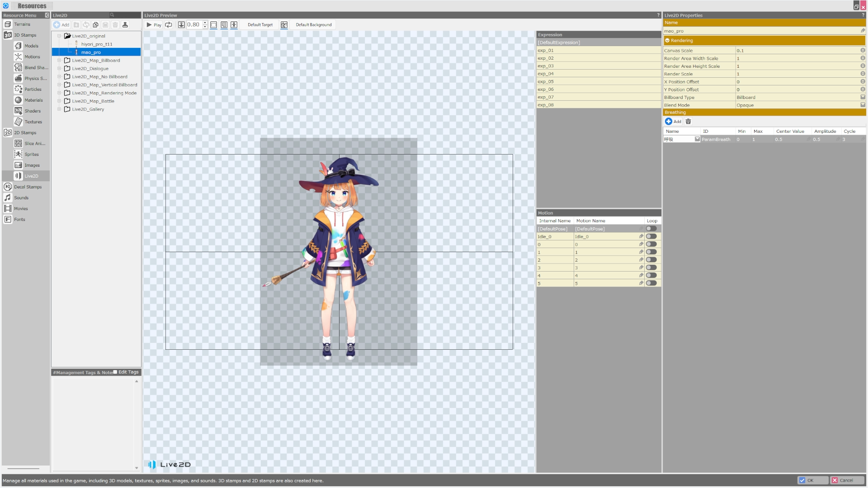The width and height of the screenshot is (868, 488).
Task: Click the Movies film-strip icon
Action: coord(8,209)
